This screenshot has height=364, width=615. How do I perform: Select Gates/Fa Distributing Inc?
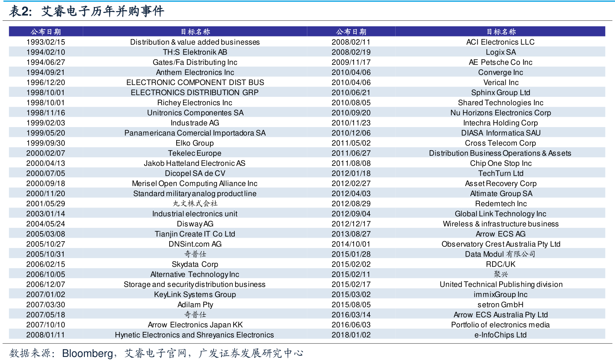click(195, 62)
